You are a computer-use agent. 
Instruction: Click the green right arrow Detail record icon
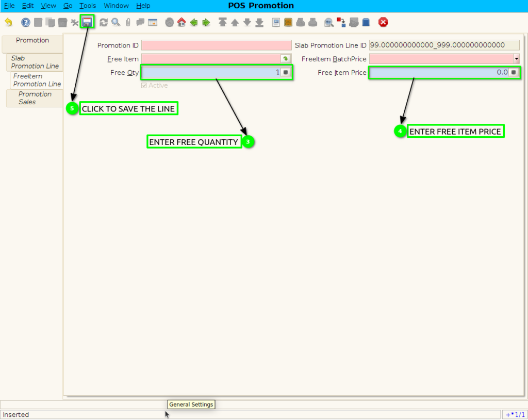(206, 23)
